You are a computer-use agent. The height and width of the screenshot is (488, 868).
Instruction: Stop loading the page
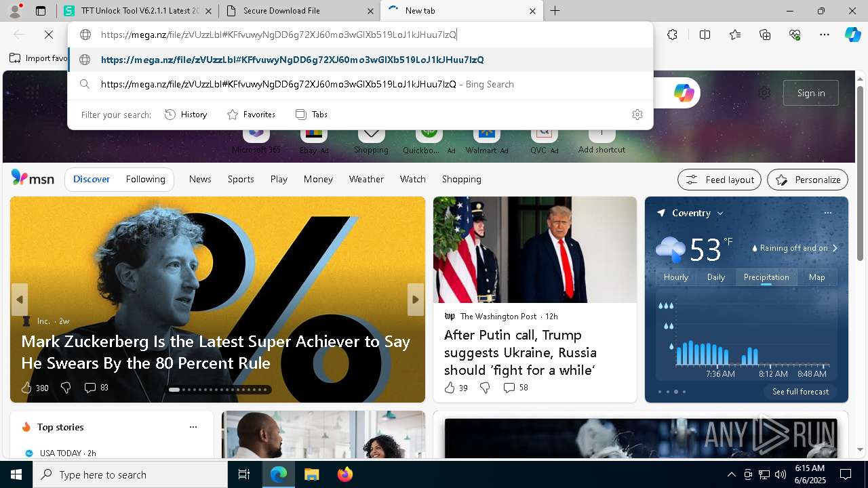(49, 34)
